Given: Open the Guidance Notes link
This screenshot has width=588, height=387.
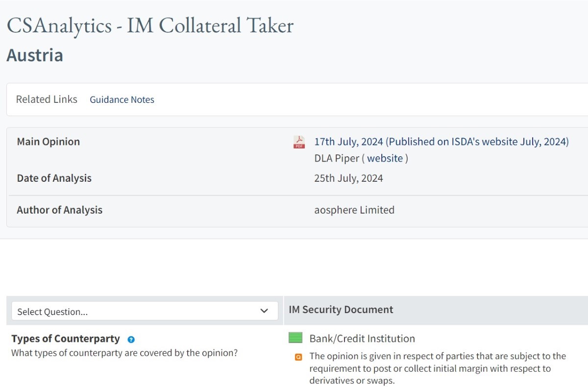Looking at the screenshot, I should pyautogui.click(x=122, y=99).
